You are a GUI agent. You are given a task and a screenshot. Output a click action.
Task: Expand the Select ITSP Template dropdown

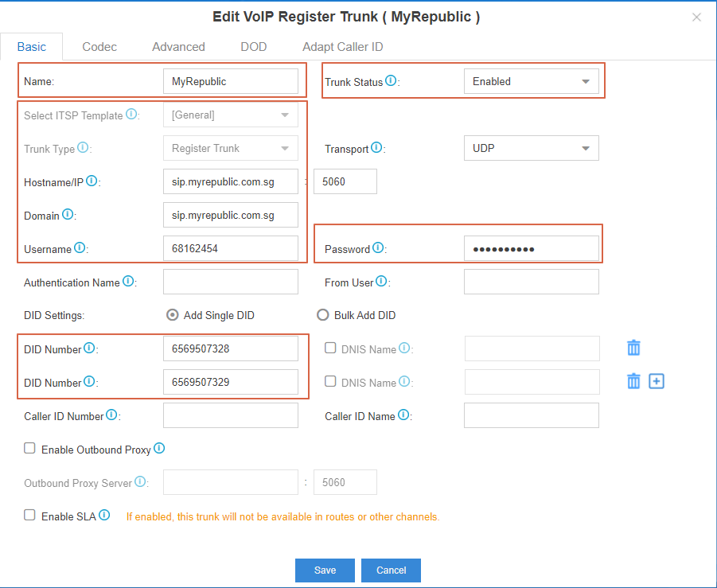coord(286,115)
